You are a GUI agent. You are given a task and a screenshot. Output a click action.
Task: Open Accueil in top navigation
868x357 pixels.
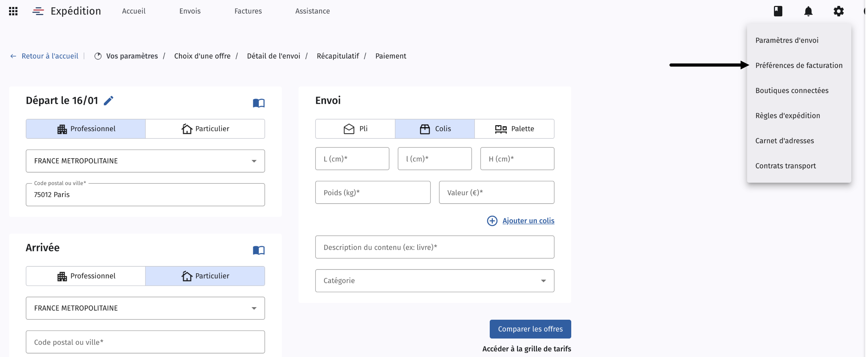pyautogui.click(x=134, y=11)
